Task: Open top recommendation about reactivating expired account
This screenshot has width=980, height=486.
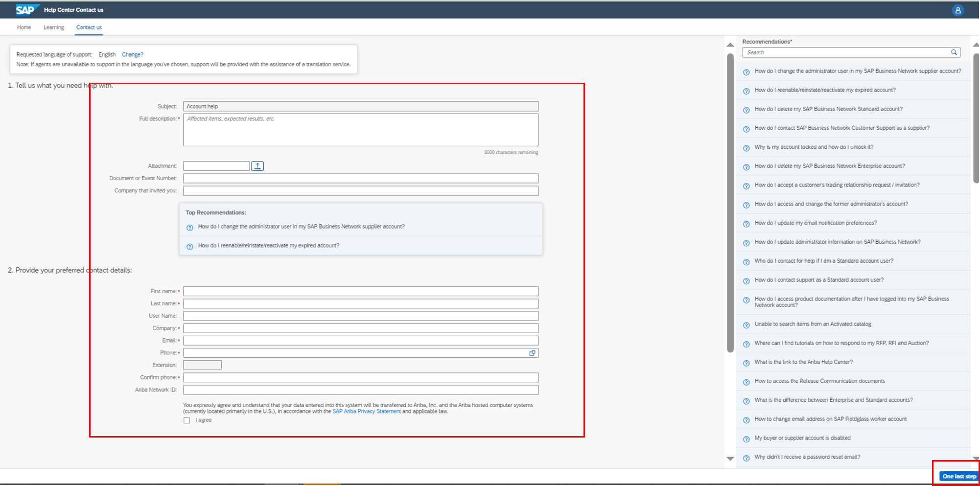Action: tap(268, 246)
